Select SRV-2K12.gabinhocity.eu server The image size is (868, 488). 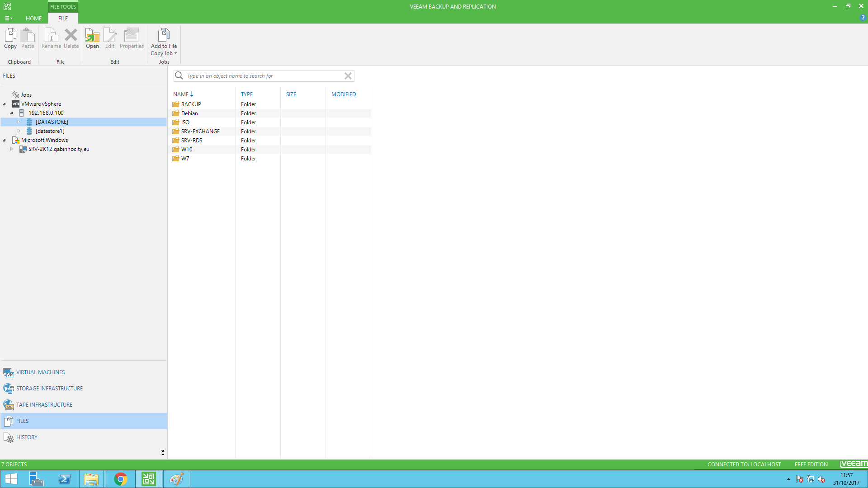point(59,149)
